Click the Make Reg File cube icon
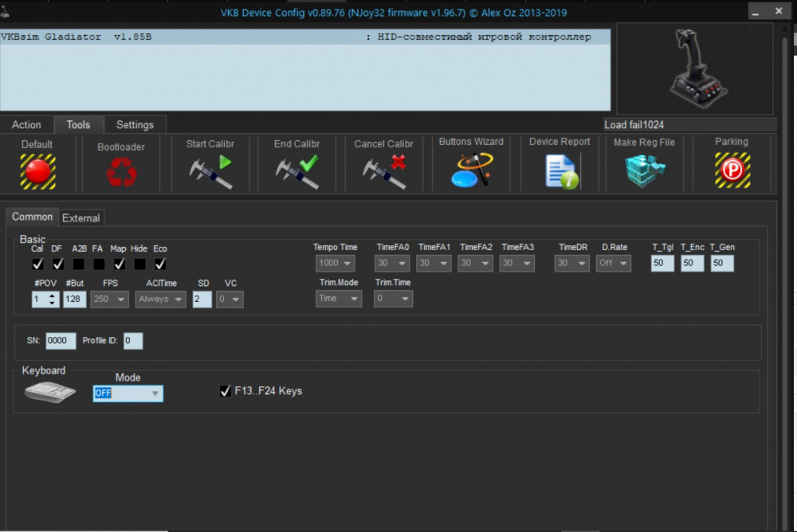 (645, 171)
